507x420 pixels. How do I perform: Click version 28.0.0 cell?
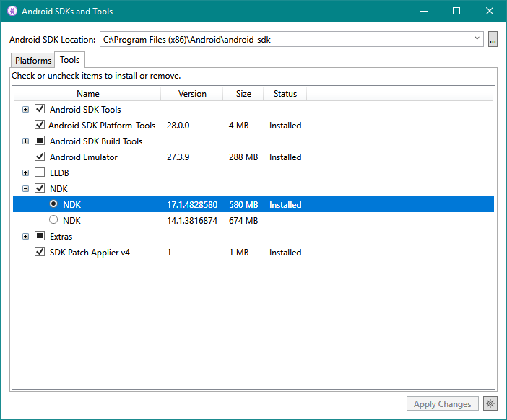pos(178,126)
